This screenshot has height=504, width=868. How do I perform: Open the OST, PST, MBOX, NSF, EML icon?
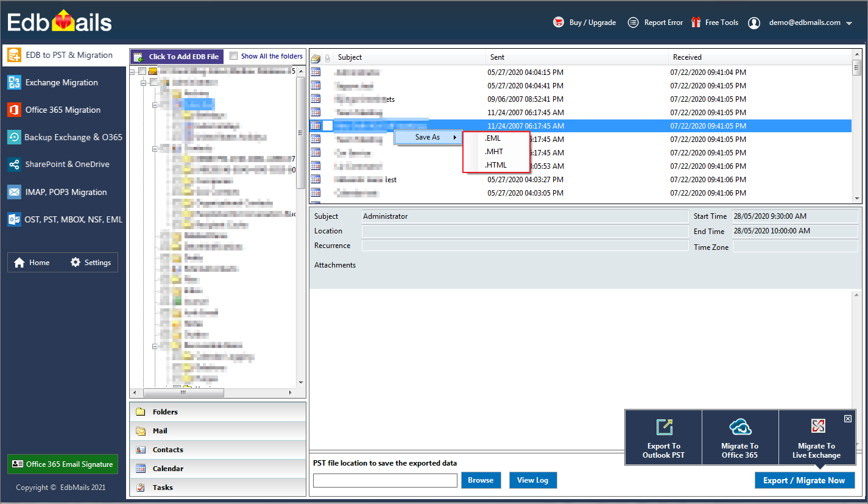[14, 219]
